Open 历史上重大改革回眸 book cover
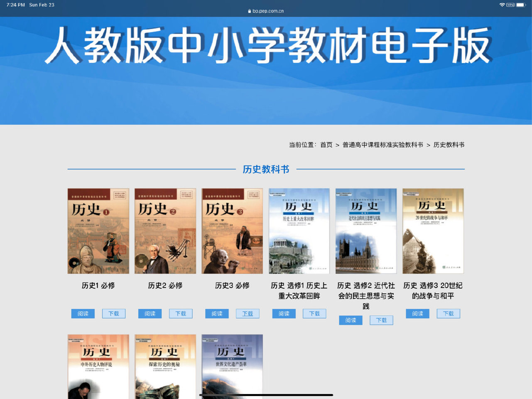 tap(299, 231)
